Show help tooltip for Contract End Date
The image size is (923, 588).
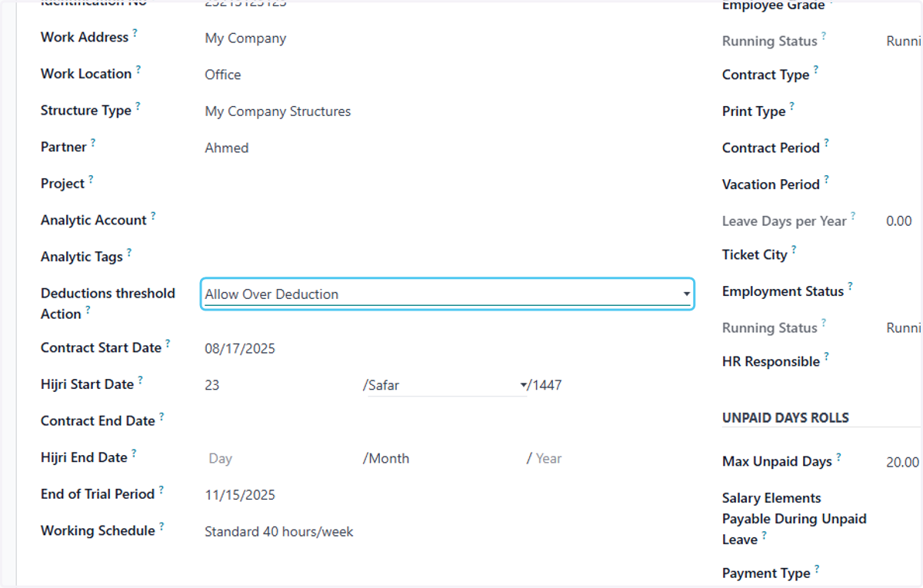coord(162,417)
